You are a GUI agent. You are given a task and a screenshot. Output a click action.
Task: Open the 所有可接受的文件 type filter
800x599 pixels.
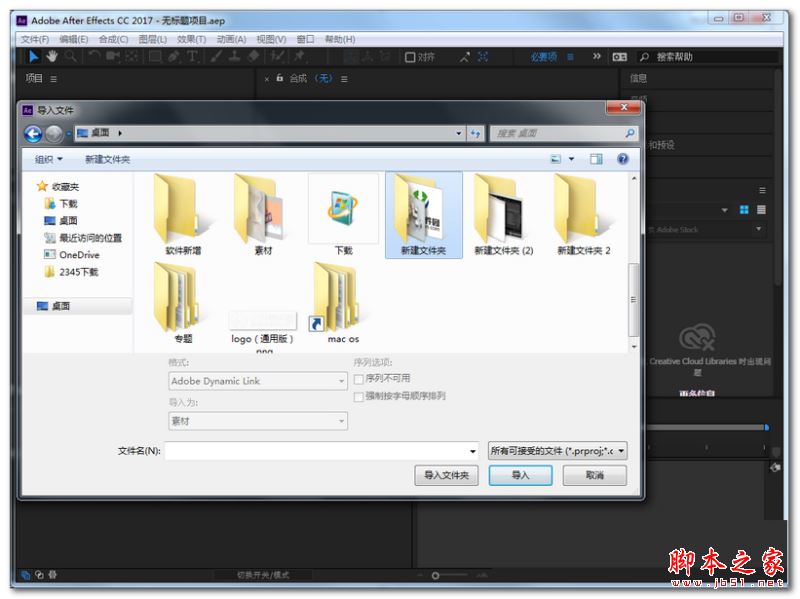coord(558,451)
